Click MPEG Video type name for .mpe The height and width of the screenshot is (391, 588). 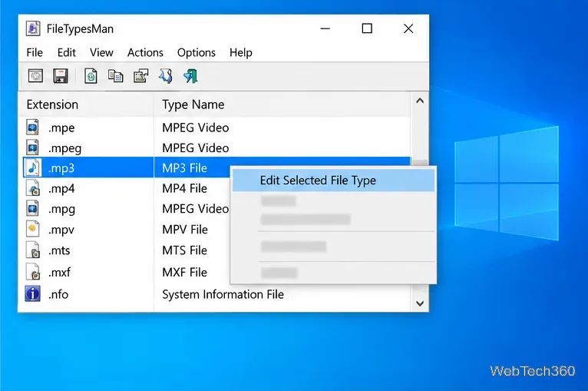pyautogui.click(x=196, y=128)
